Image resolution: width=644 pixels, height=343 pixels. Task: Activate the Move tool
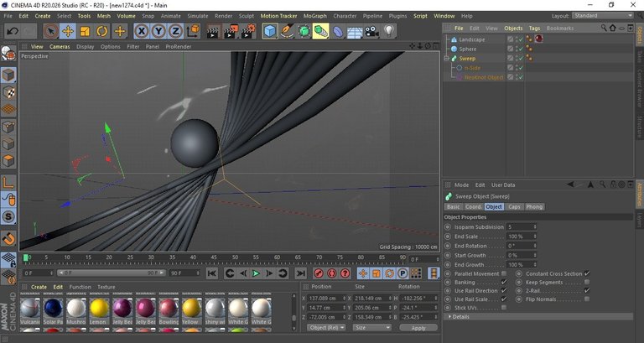68,31
